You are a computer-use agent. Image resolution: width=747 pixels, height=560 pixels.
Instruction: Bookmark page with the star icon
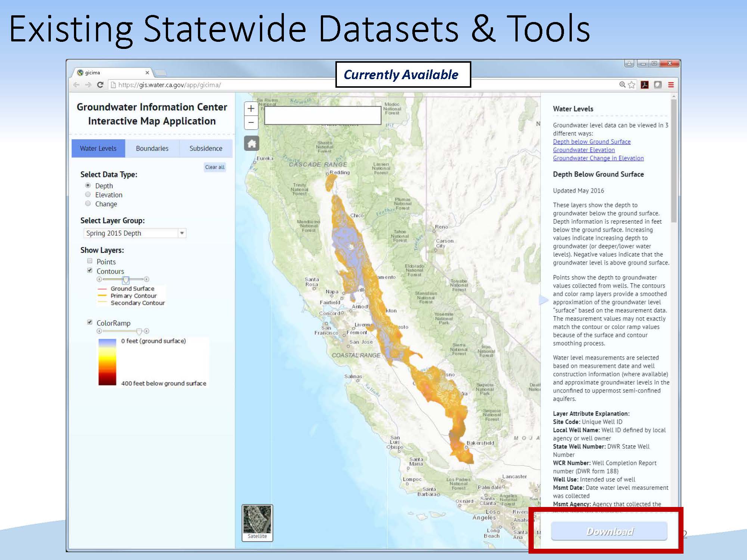632,85
